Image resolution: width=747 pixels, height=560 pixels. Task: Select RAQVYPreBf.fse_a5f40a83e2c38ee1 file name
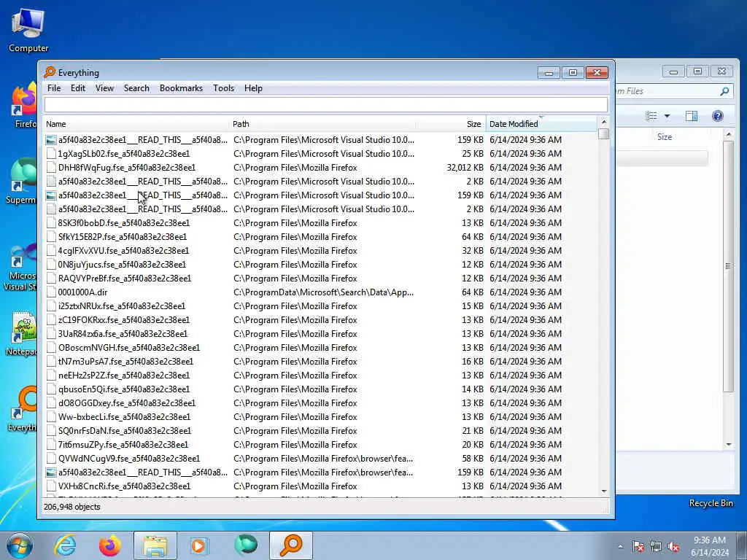(124, 278)
